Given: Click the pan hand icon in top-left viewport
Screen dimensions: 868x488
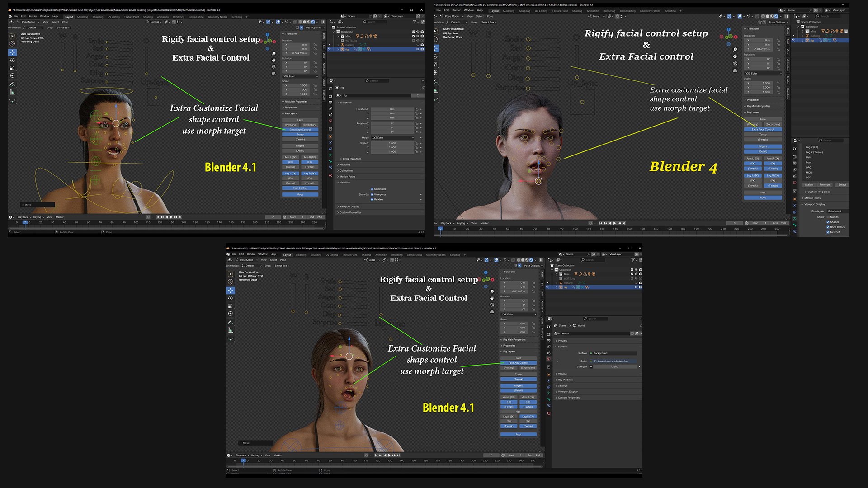Looking at the screenshot, I should [274, 60].
